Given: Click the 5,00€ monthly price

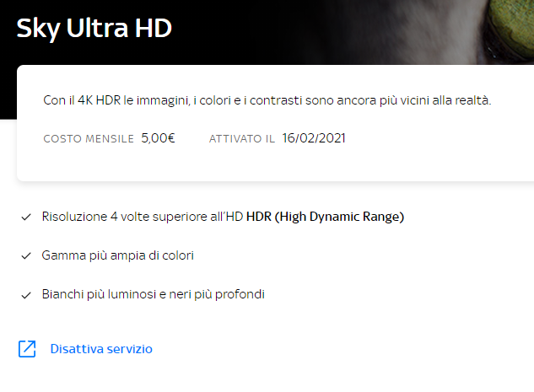Looking at the screenshot, I should [x=158, y=138].
